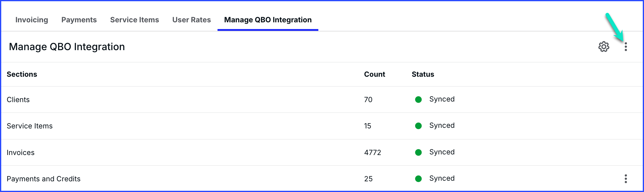Click the Invoices count value 4772
This screenshot has height=192, width=644.
(x=372, y=153)
